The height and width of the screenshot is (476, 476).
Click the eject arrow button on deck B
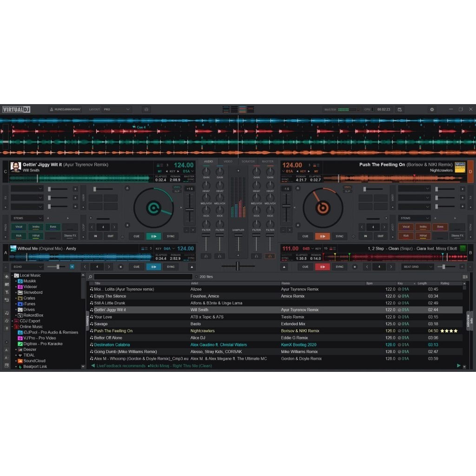coord(284,267)
